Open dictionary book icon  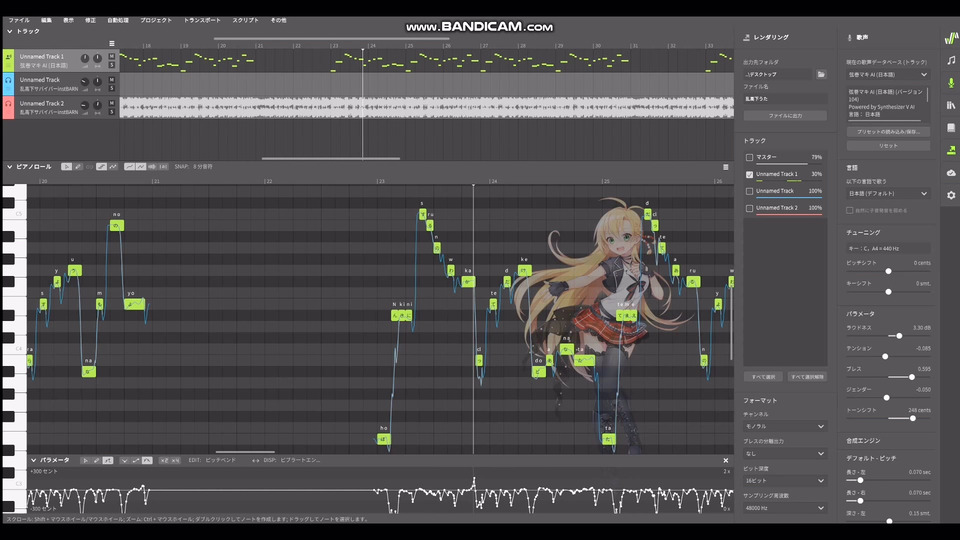(x=951, y=128)
